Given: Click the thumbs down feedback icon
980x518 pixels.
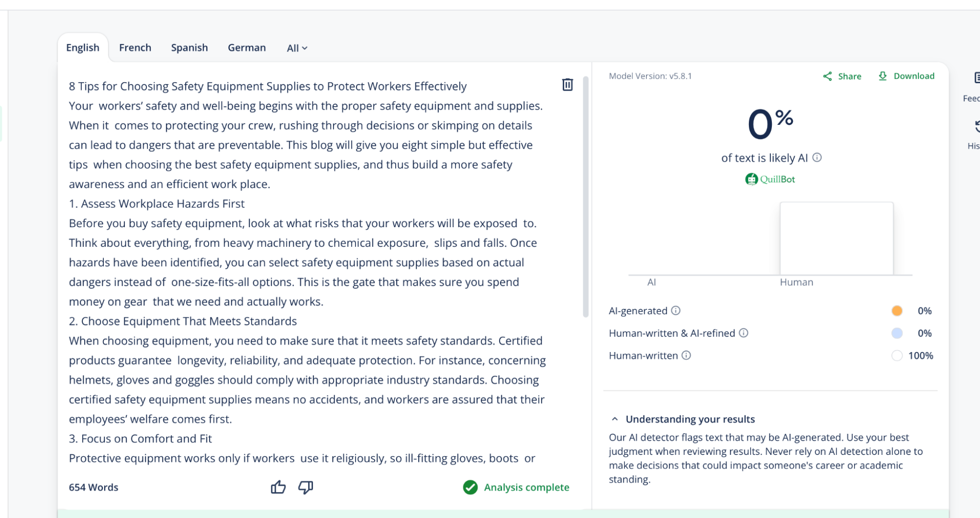Looking at the screenshot, I should [x=306, y=487].
